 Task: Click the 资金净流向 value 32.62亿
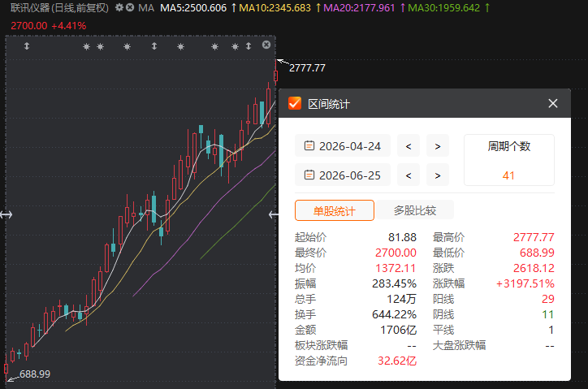(x=397, y=361)
